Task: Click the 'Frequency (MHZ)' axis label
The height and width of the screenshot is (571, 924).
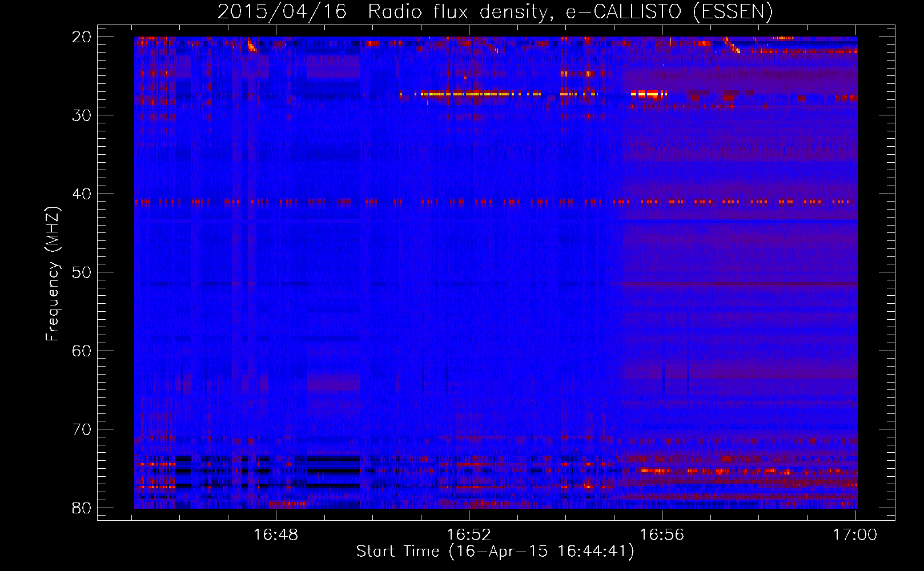Action: 53,274
